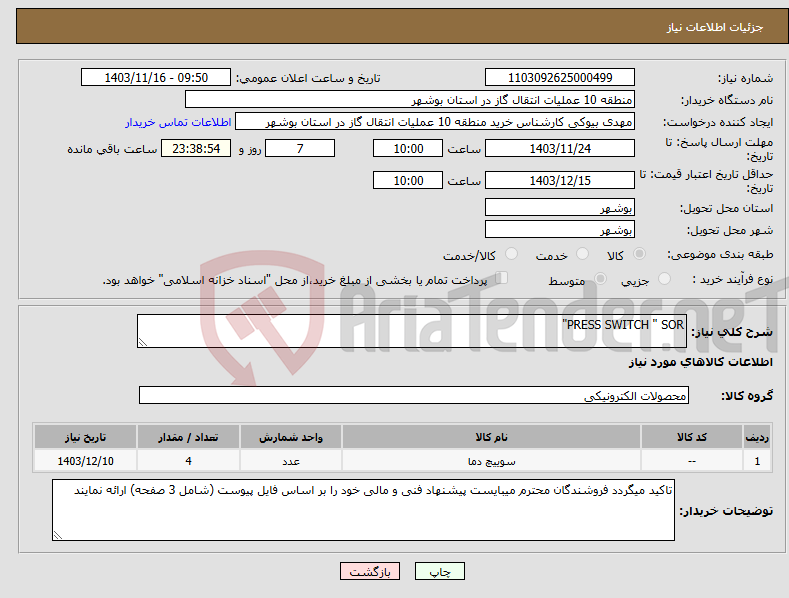The image size is (789, 598).
Task: Click the delivery province بوشهر field
Action: [x=560, y=207]
